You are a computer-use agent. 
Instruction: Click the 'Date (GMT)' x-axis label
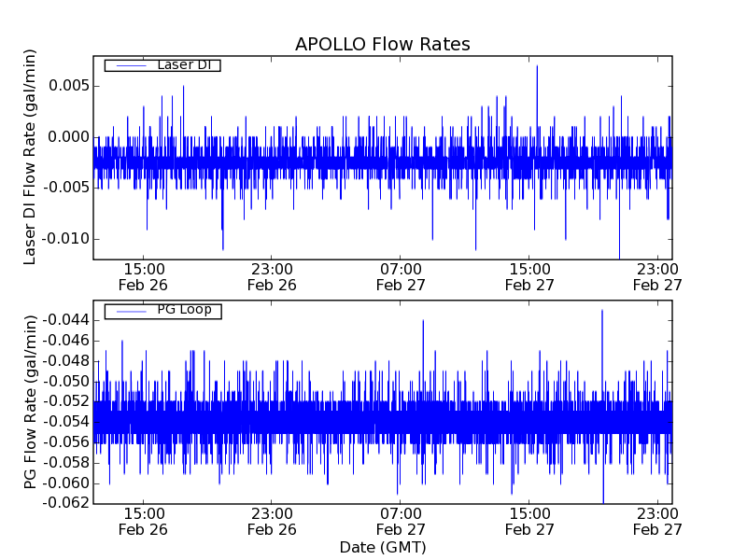pos(383,547)
